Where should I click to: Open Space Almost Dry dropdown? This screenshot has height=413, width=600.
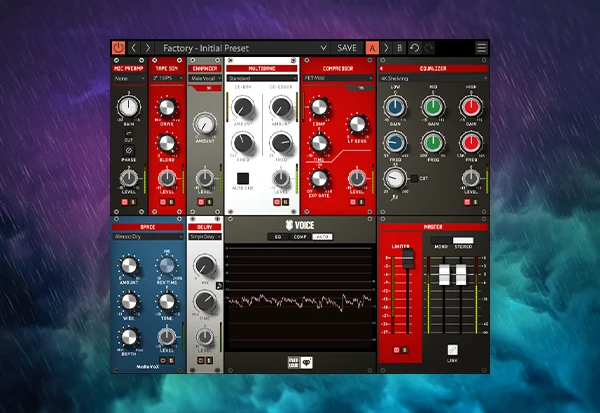(148, 237)
